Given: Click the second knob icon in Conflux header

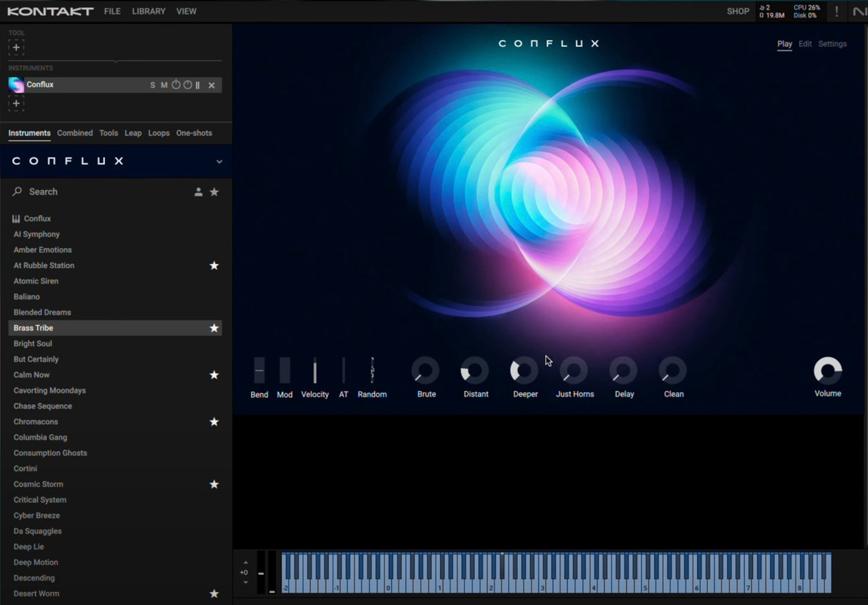Looking at the screenshot, I should pyautogui.click(x=188, y=85).
